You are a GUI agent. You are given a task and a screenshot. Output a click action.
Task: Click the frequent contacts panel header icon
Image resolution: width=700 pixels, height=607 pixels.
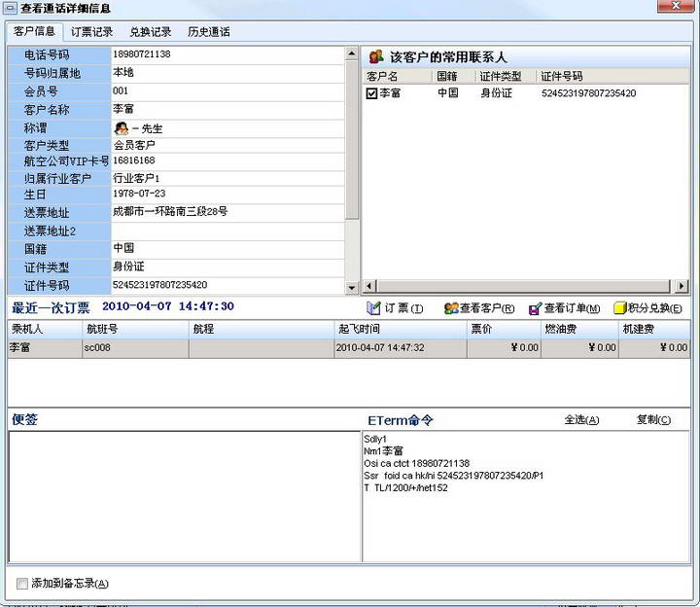(x=376, y=57)
